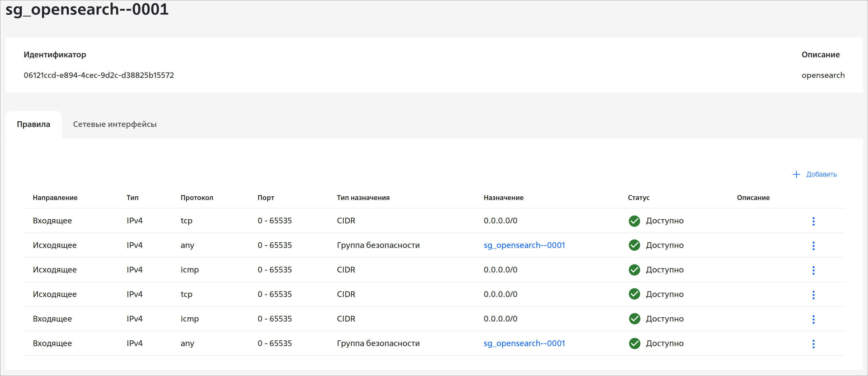The width and height of the screenshot is (868, 376).
Task: Click Доступно status text of incoming icmp rule
Action: pos(665,319)
